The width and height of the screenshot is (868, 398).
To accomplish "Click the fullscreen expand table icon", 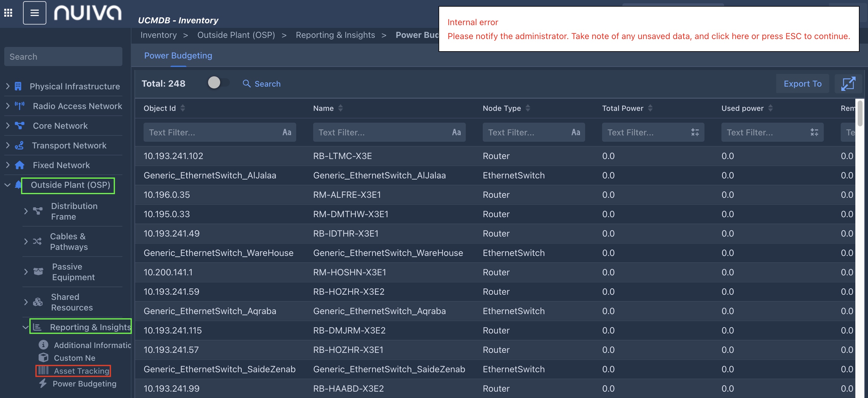I will (848, 84).
